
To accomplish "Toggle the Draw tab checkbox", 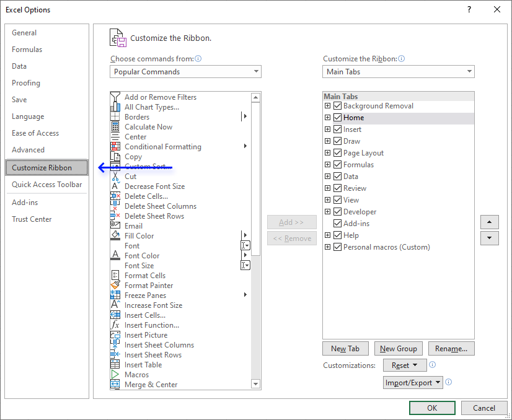I will click(338, 141).
